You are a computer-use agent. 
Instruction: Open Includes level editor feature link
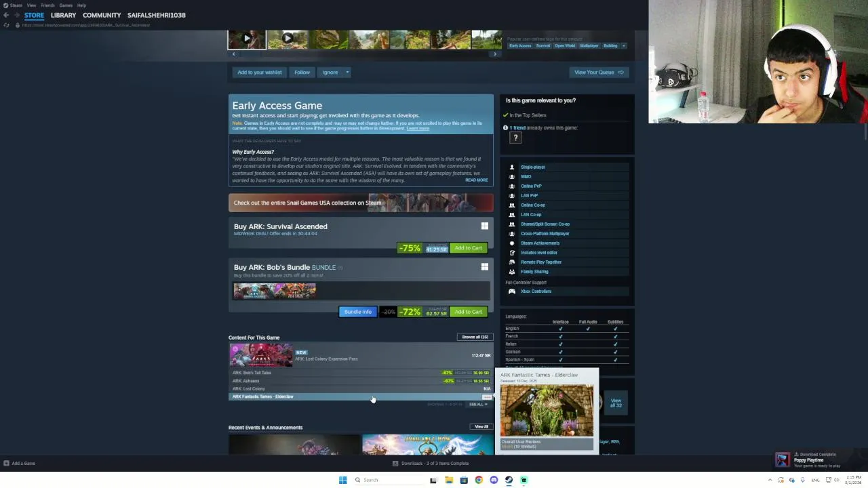click(539, 252)
